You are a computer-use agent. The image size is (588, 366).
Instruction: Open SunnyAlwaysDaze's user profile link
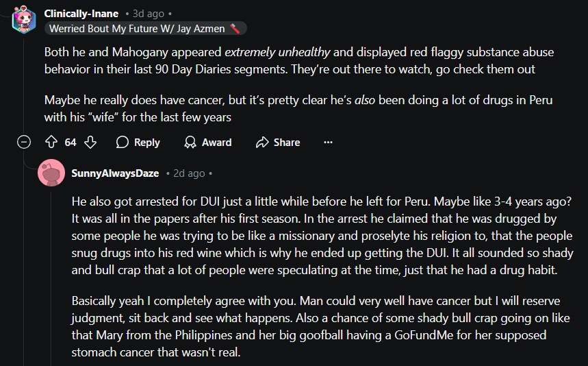pos(115,173)
